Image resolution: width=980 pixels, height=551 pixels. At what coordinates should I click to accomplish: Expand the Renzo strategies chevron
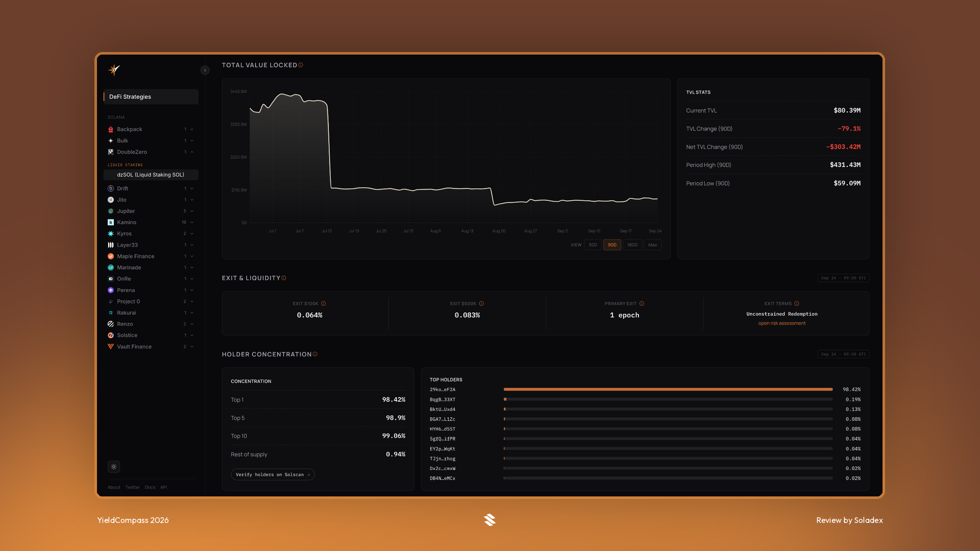(x=192, y=324)
